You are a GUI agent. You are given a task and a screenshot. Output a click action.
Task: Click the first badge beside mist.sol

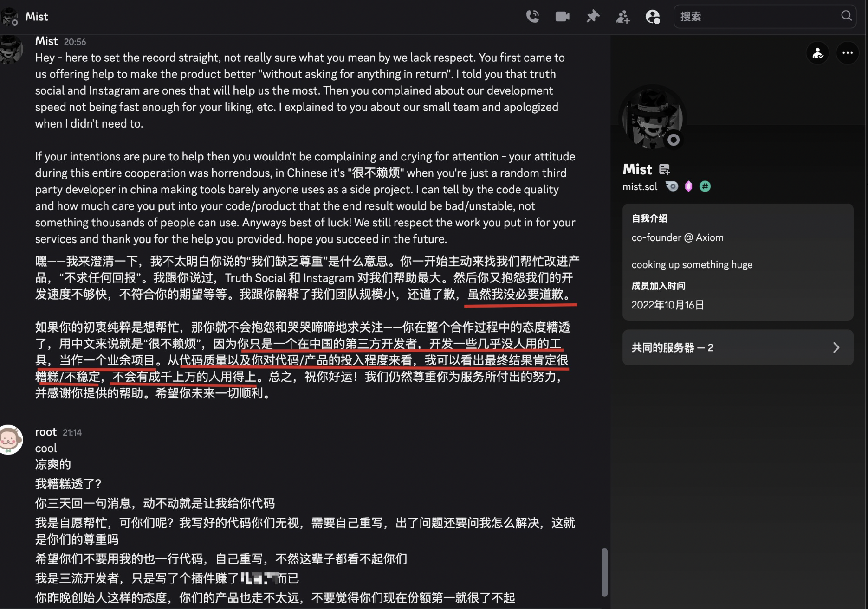pyautogui.click(x=672, y=186)
